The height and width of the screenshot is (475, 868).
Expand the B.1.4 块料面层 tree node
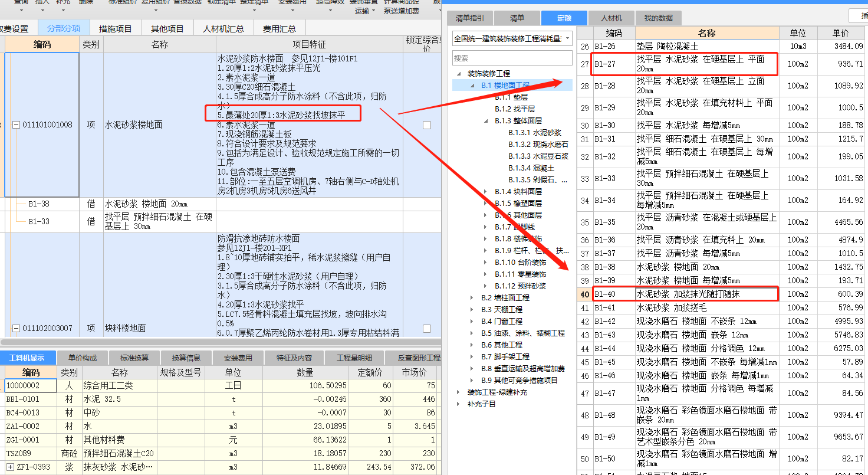pos(486,192)
